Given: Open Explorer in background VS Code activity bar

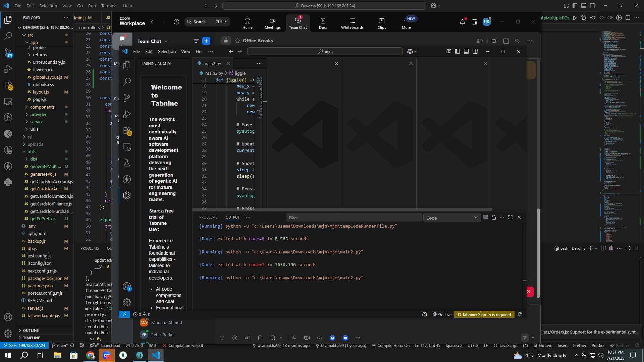Looking at the screenshot, I should click(8, 20).
